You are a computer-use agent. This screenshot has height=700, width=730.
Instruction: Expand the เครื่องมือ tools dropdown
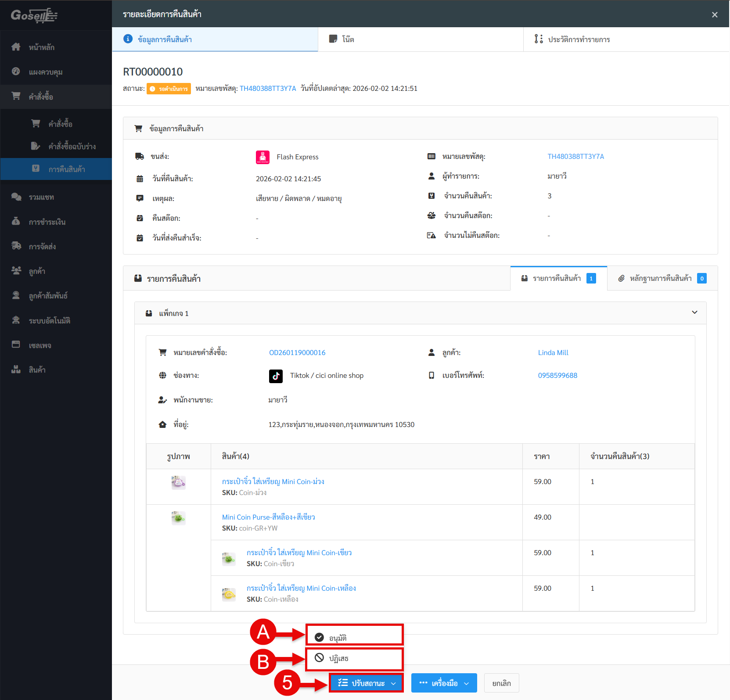click(x=444, y=683)
